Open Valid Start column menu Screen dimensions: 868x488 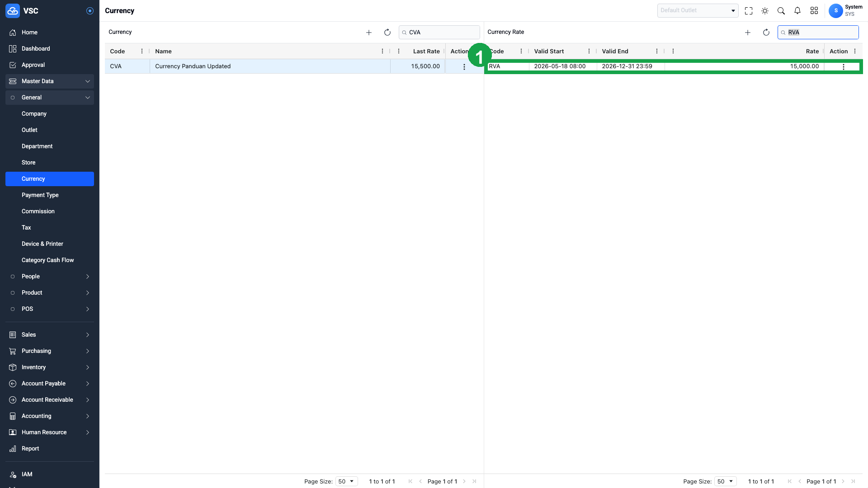tap(589, 52)
